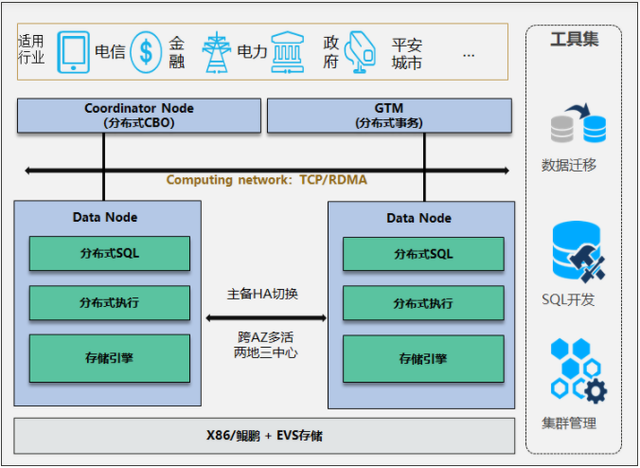Click the 金融 industry label
Image resolution: width=640 pixels, height=468 pixels.
(x=177, y=52)
